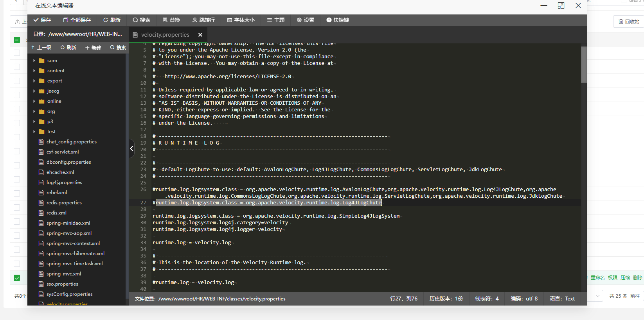Refresh the file using 刷新 toolbar button
The height and width of the screenshot is (320, 644).
pyautogui.click(x=112, y=20)
